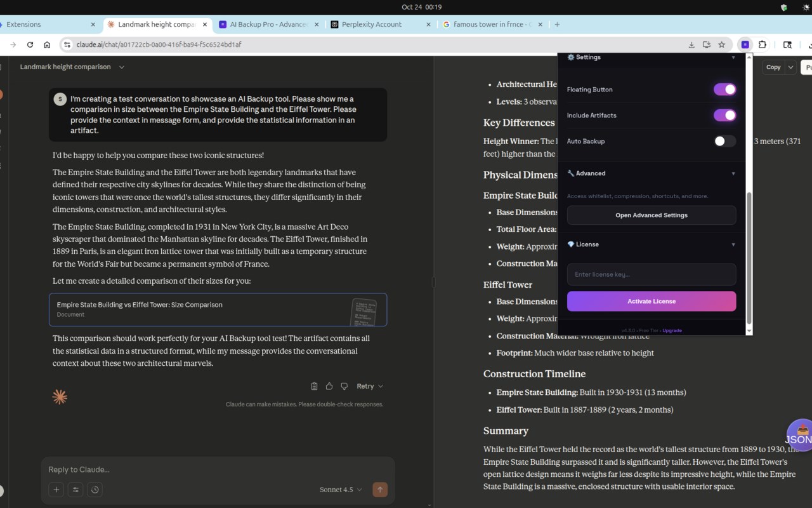This screenshot has width=812, height=508.
Task: Open a new browser tab
Action: 557,24
